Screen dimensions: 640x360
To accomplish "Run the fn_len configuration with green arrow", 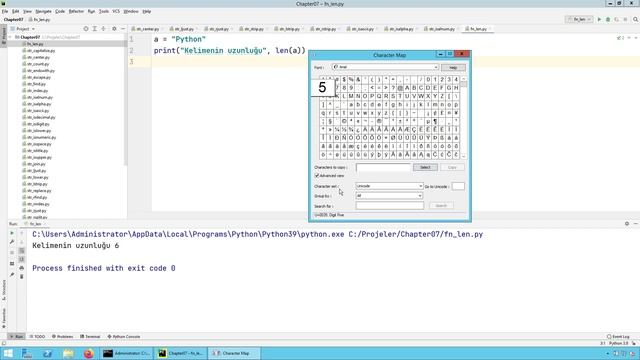I will pos(599,19).
